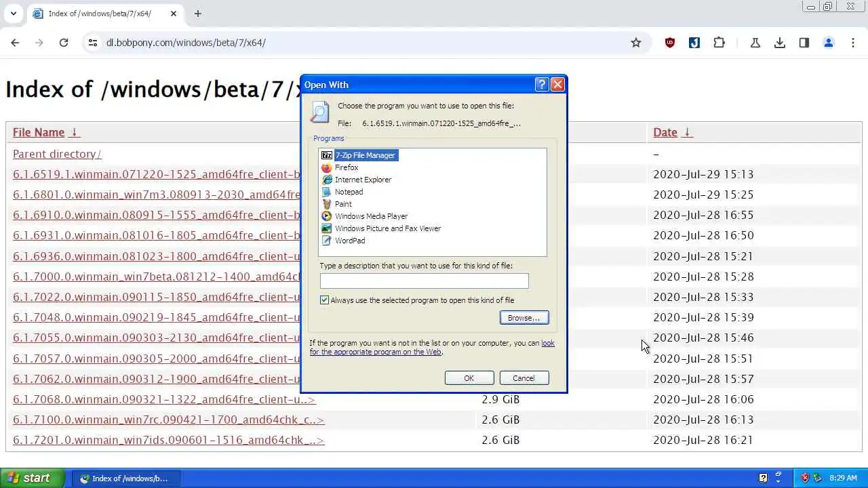
Task: Switch to the Index of /windows/beta/7/x64 tab
Action: (x=100, y=14)
